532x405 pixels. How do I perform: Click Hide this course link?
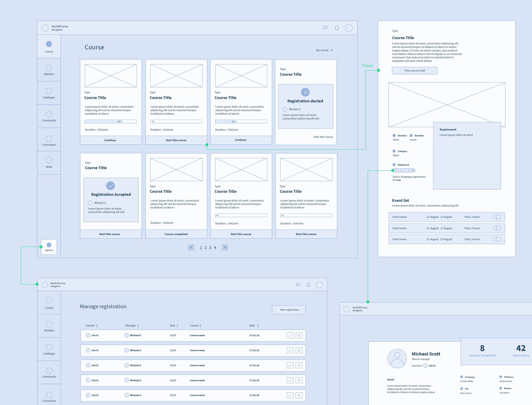click(x=323, y=137)
